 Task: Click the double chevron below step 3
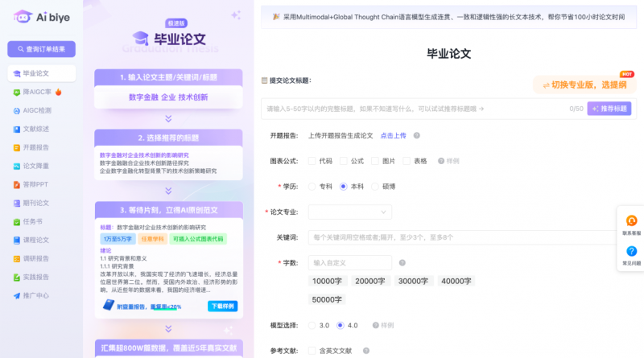point(168,329)
